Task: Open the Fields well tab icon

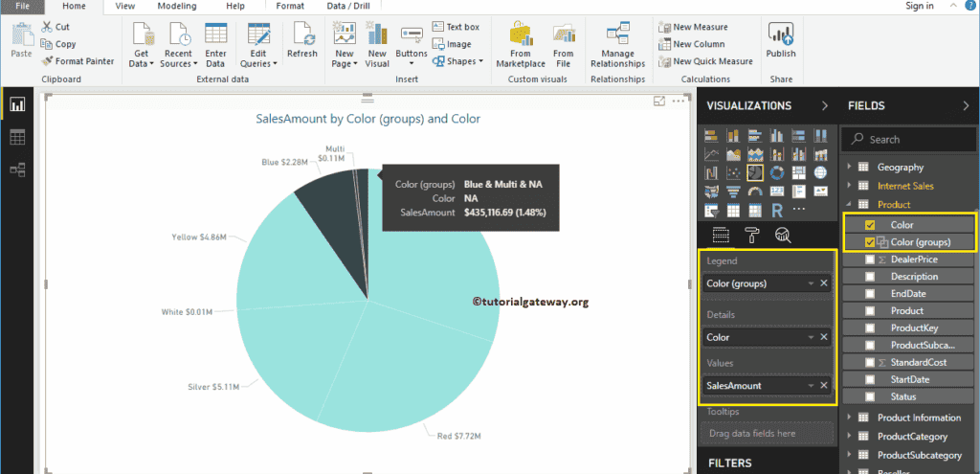Action: tap(722, 236)
